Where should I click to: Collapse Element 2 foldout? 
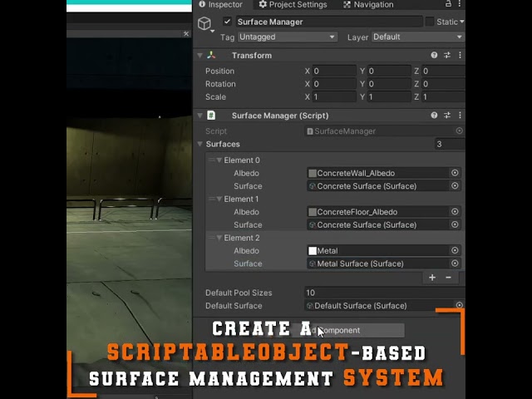click(219, 238)
